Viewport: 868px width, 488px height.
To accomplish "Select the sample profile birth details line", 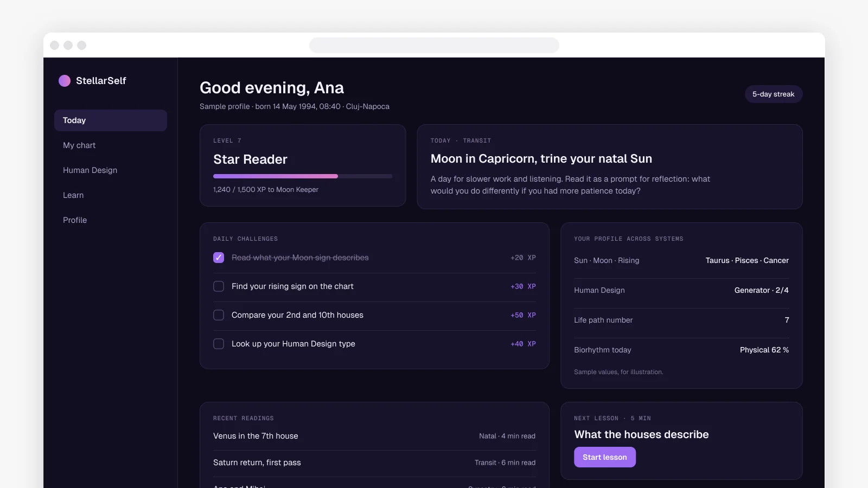I will tap(295, 107).
